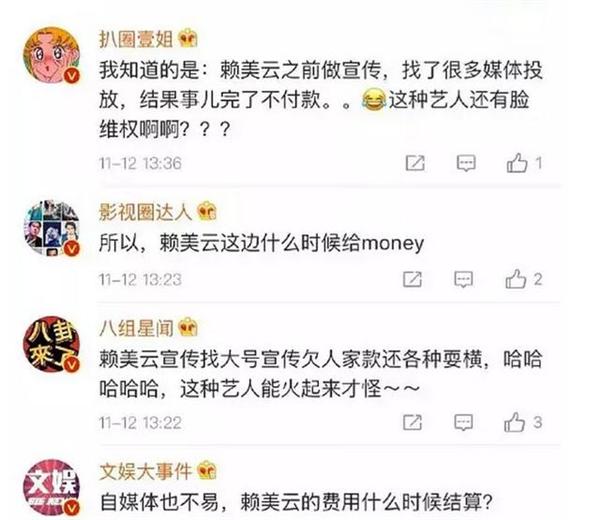This screenshot has width=600, height=520.
Task: Open reply bubble on 影视圈达人 comment
Action: [x=463, y=280]
